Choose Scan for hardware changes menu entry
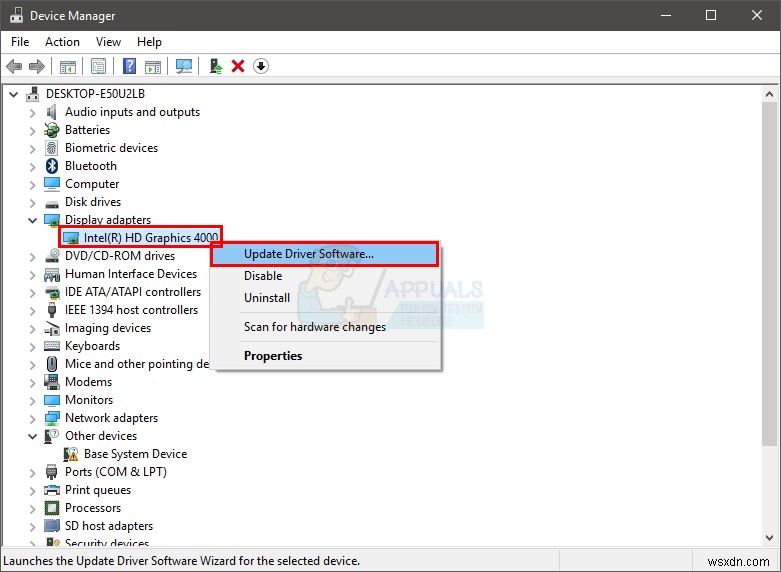Viewport: 781px width, 572px height. click(325, 327)
